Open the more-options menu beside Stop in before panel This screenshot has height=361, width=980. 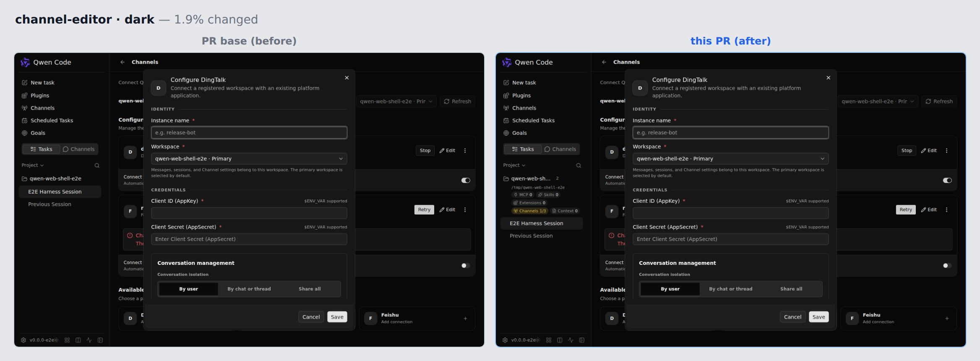pos(465,151)
